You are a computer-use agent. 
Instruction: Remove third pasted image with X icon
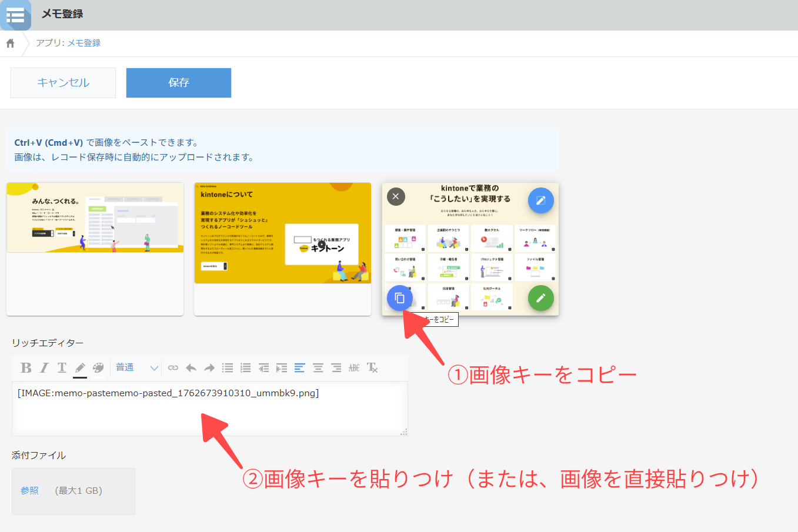click(x=396, y=196)
